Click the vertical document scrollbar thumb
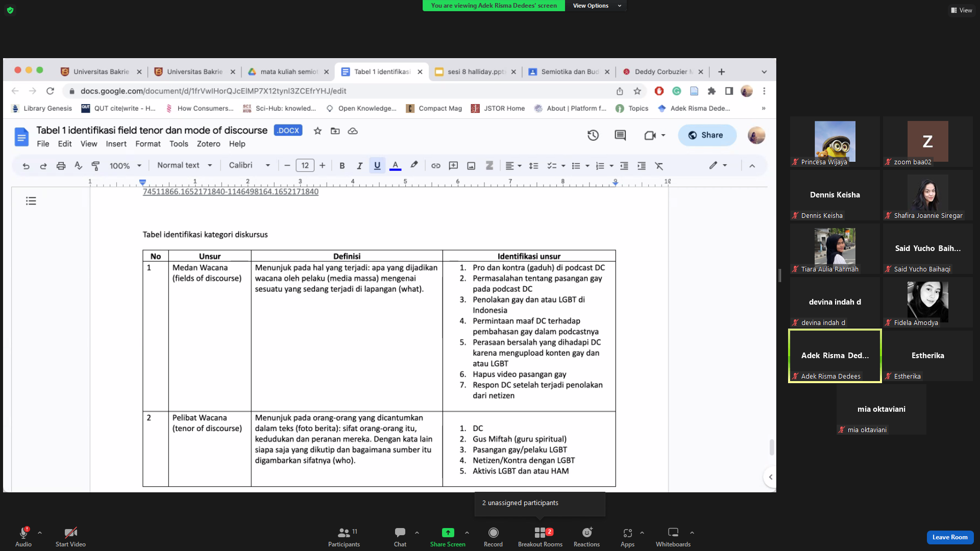Viewport: 980px width, 551px height. pos(772,447)
